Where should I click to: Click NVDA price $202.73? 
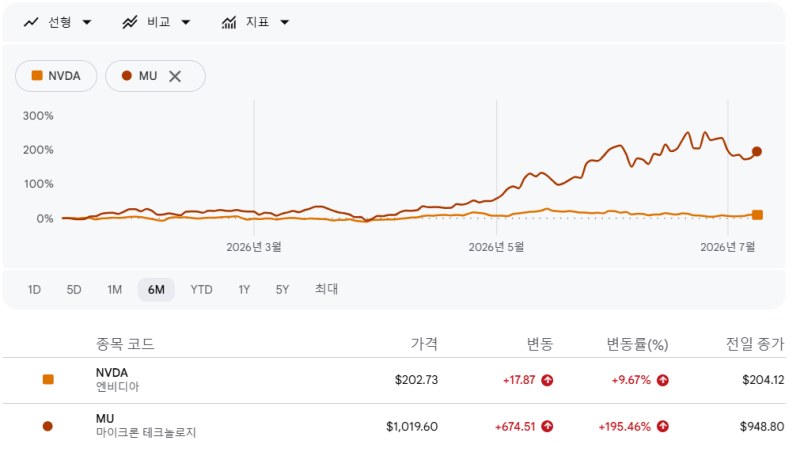(x=416, y=380)
